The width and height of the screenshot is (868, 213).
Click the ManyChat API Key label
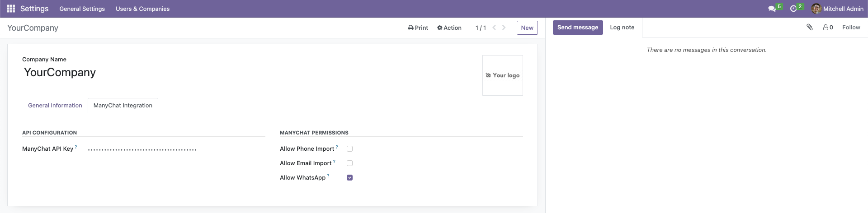[47, 149]
